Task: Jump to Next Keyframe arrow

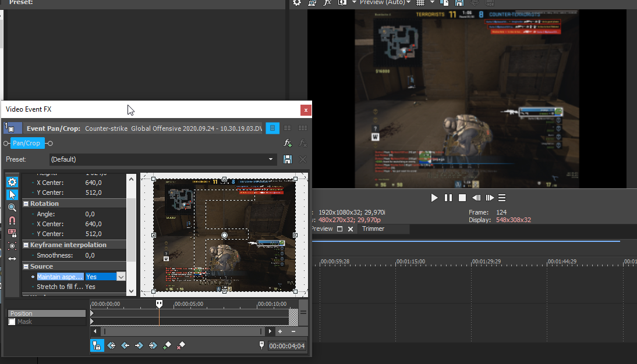Action: (139, 345)
